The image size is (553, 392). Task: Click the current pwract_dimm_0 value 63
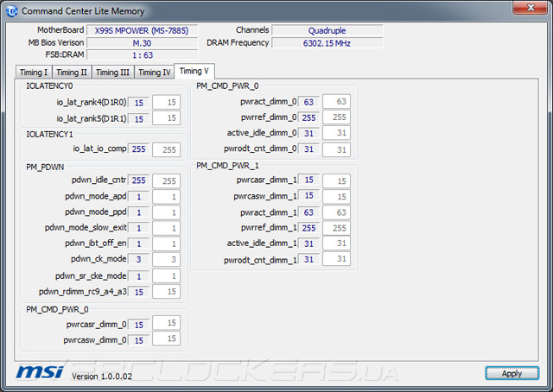(x=308, y=102)
